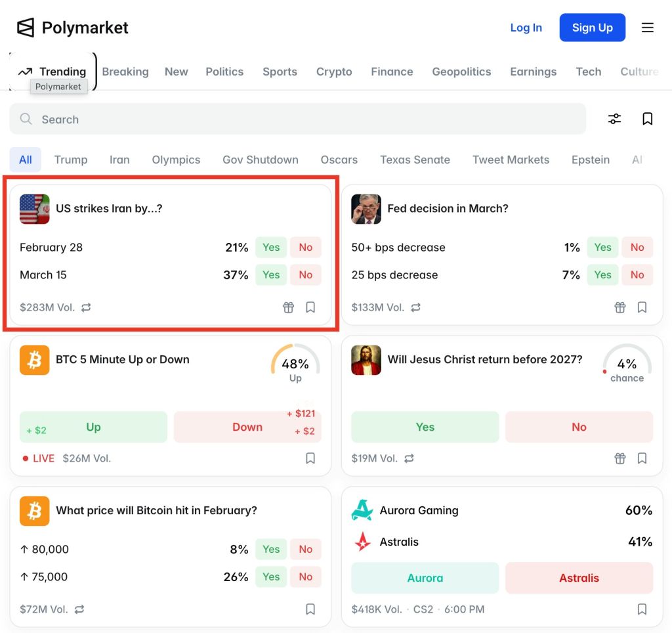Viewport: 672px width, 633px height.
Task: Bookmark the Aurora Gaming vs Astralis market
Action: point(642,609)
